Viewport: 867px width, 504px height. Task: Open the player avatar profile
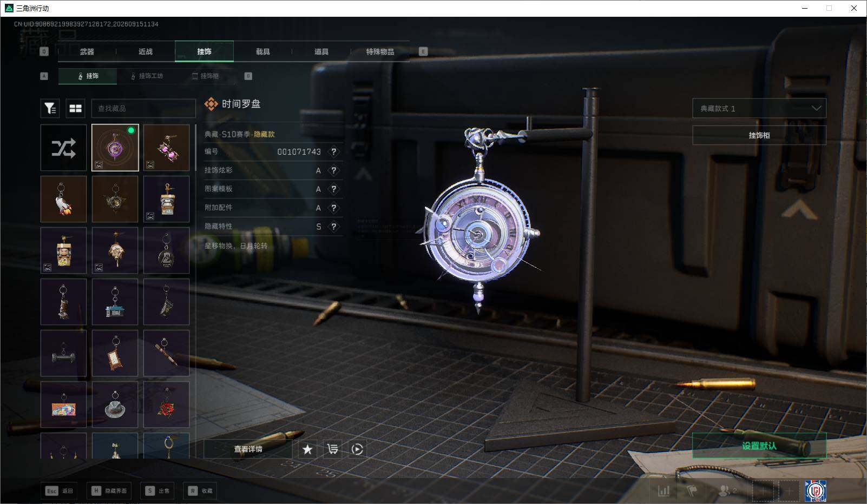tap(815, 490)
